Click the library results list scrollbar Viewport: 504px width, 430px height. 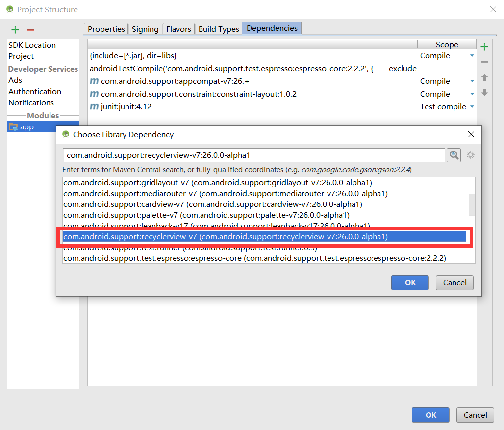pos(472,204)
